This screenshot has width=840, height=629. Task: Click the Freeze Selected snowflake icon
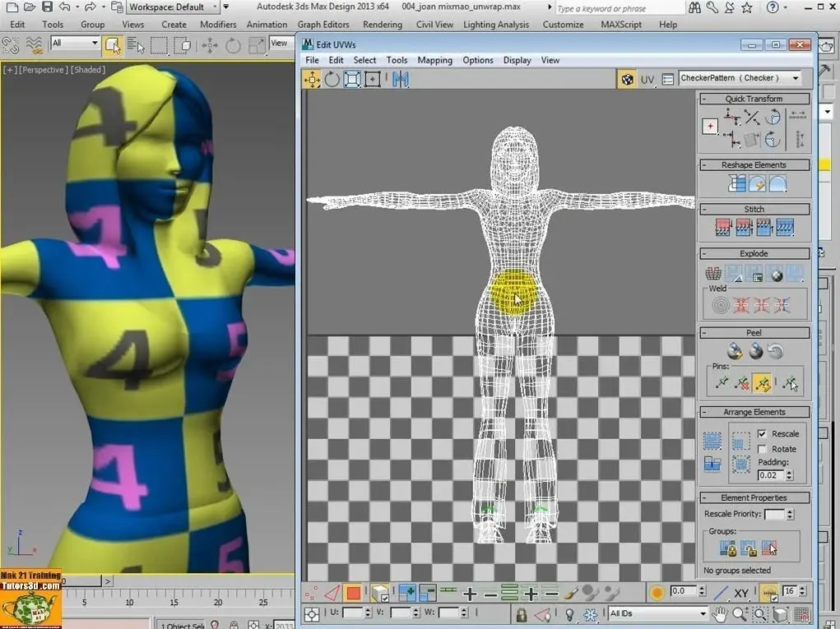point(590,614)
